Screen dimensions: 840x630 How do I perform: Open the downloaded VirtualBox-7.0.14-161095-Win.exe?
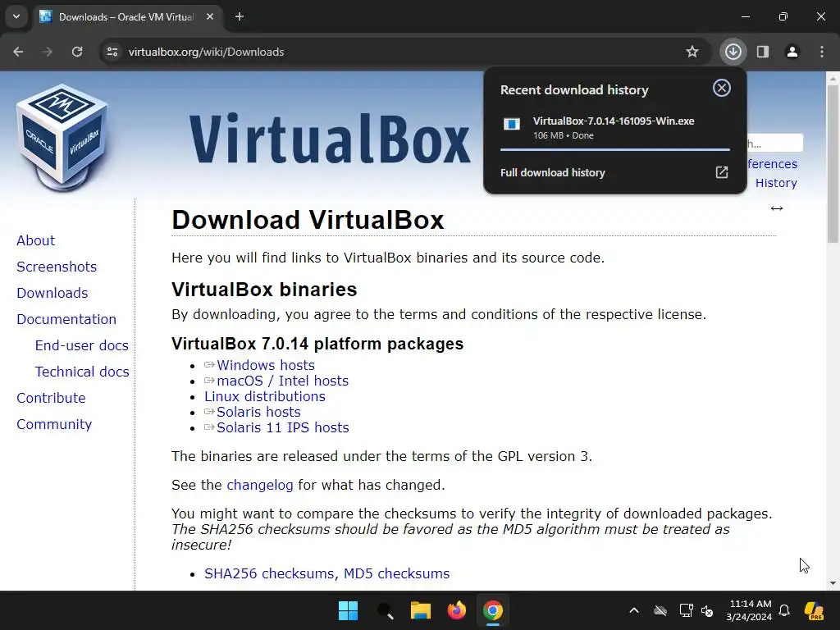614,121
